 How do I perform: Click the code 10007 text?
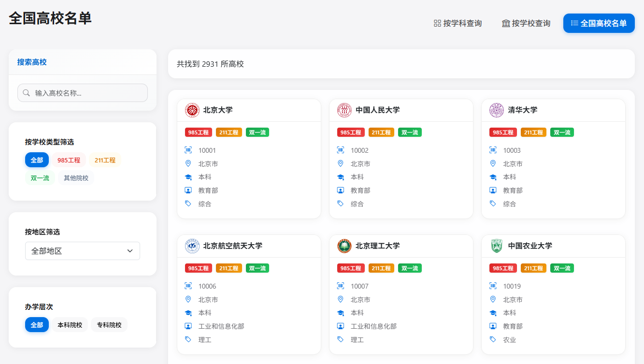click(359, 286)
